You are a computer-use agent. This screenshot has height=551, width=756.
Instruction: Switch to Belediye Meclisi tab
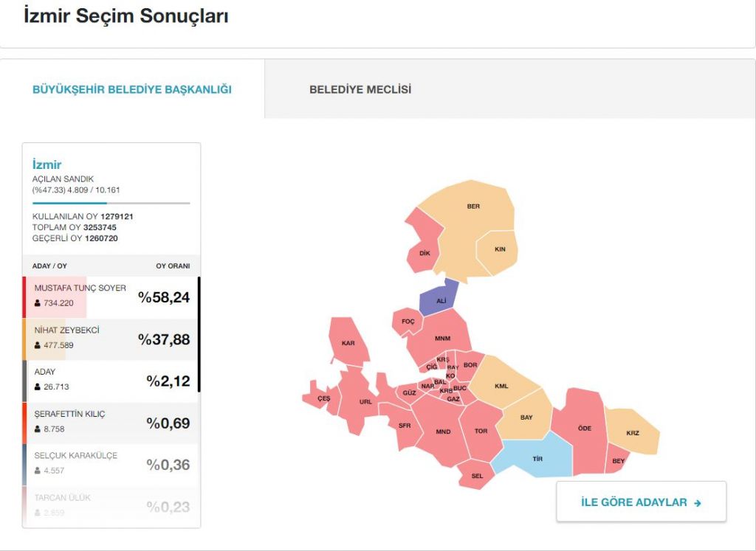pos(360,90)
